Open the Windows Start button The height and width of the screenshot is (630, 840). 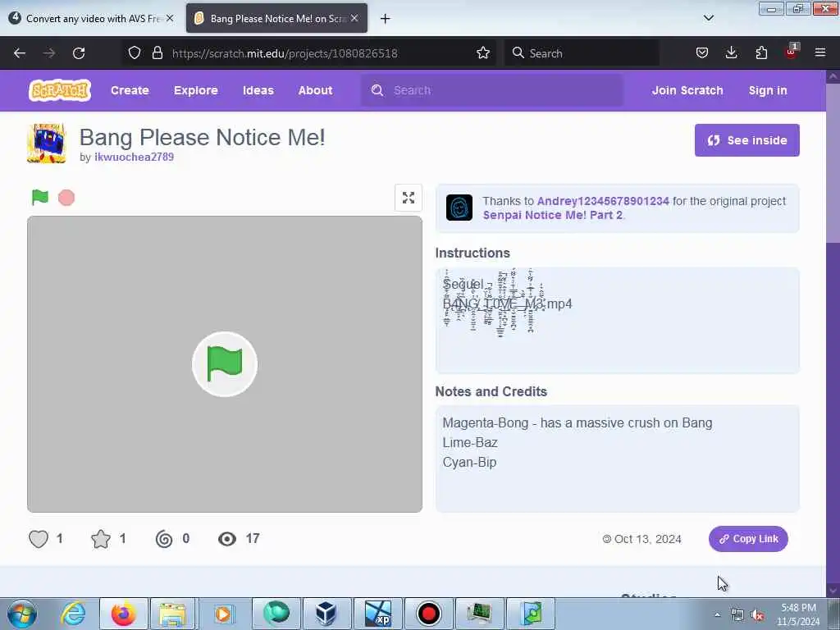[x=22, y=614]
